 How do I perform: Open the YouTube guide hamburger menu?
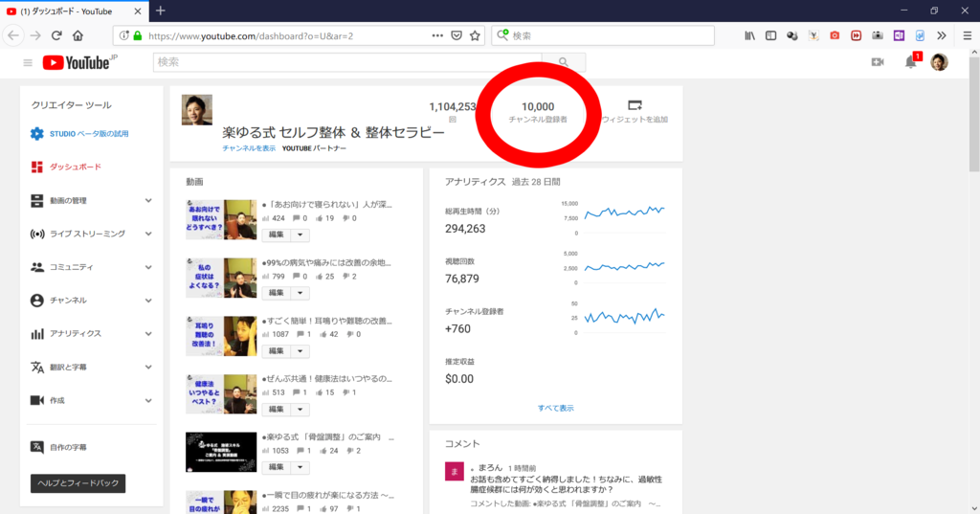[x=28, y=62]
